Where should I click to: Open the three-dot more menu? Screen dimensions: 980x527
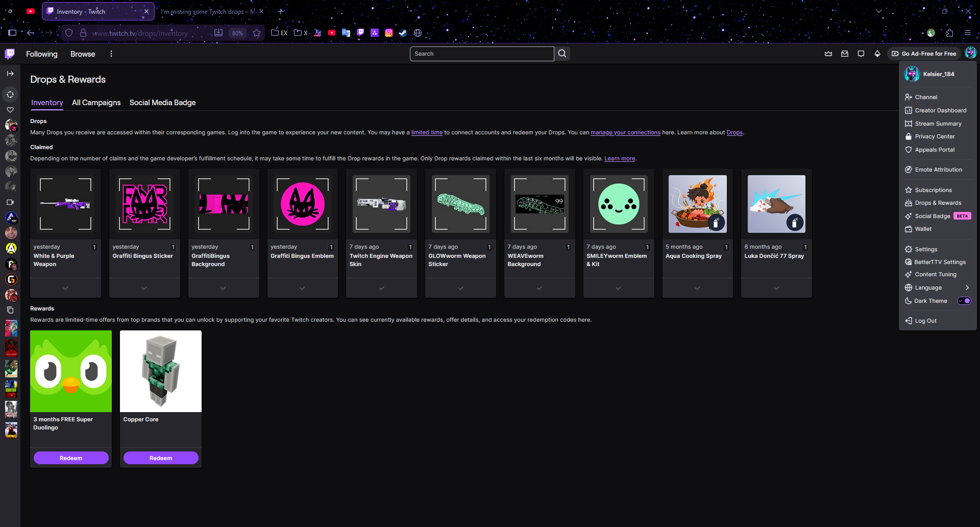pyautogui.click(x=111, y=54)
